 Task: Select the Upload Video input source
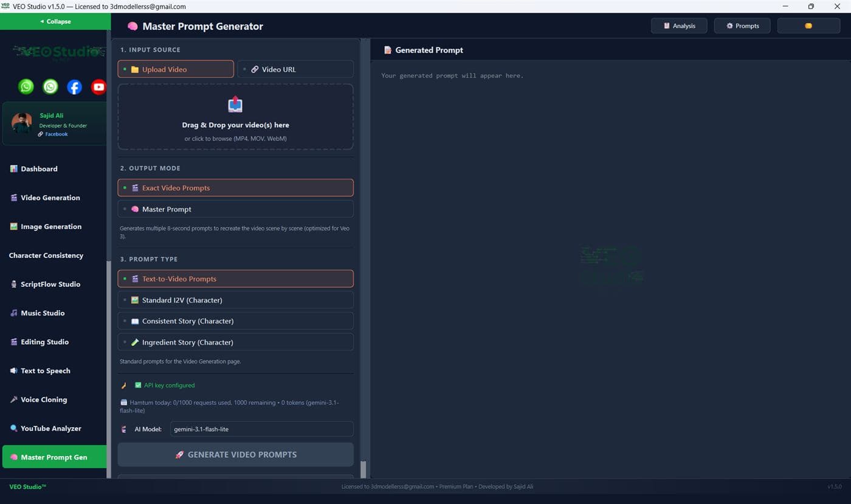pyautogui.click(x=176, y=69)
